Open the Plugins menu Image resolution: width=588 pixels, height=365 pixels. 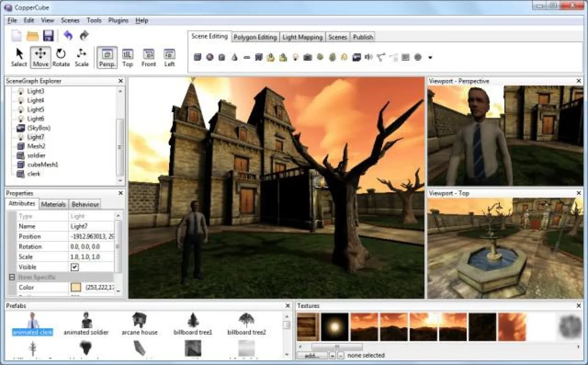[x=118, y=21]
